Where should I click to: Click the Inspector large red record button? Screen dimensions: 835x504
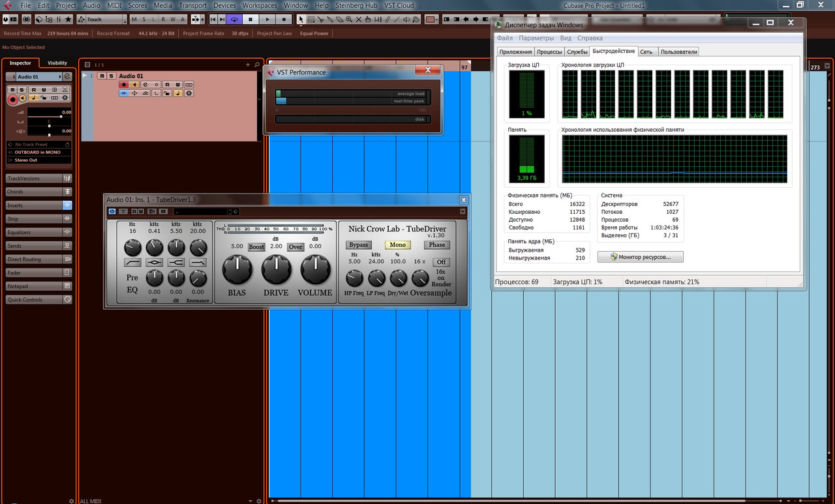click(12, 99)
